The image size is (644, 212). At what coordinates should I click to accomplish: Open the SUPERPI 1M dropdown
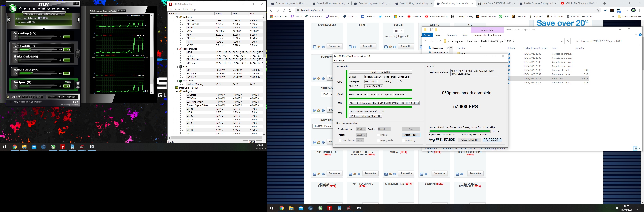399,31
